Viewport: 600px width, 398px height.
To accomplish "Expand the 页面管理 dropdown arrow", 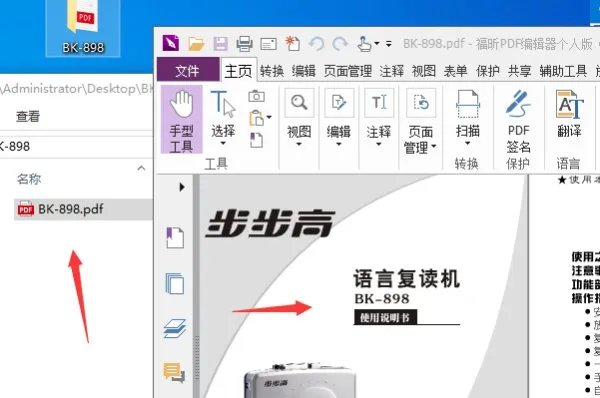I will click(434, 147).
